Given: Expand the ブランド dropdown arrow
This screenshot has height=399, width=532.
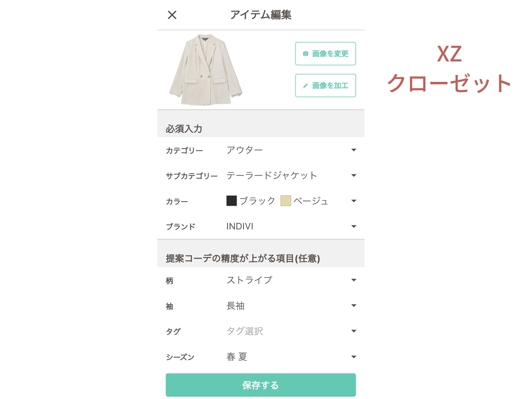Looking at the screenshot, I should 354,226.
